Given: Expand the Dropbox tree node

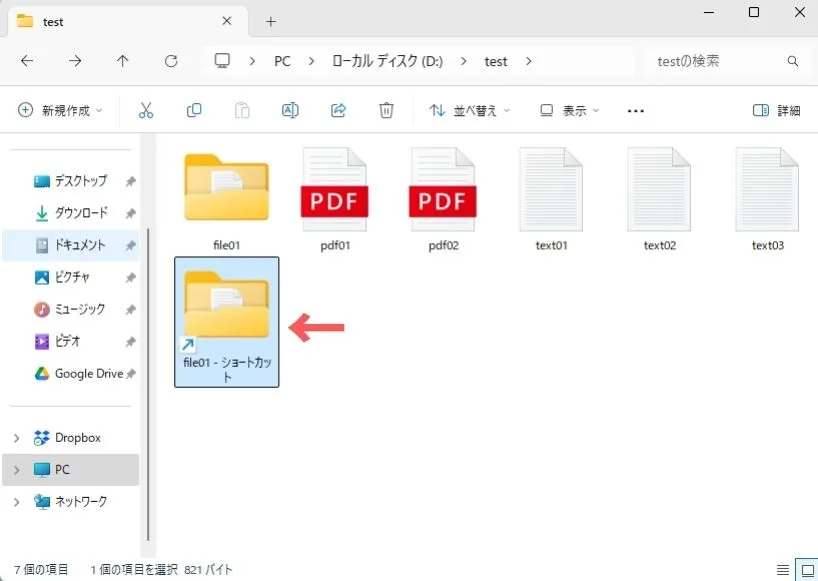Looking at the screenshot, I should tap(16, 438).
